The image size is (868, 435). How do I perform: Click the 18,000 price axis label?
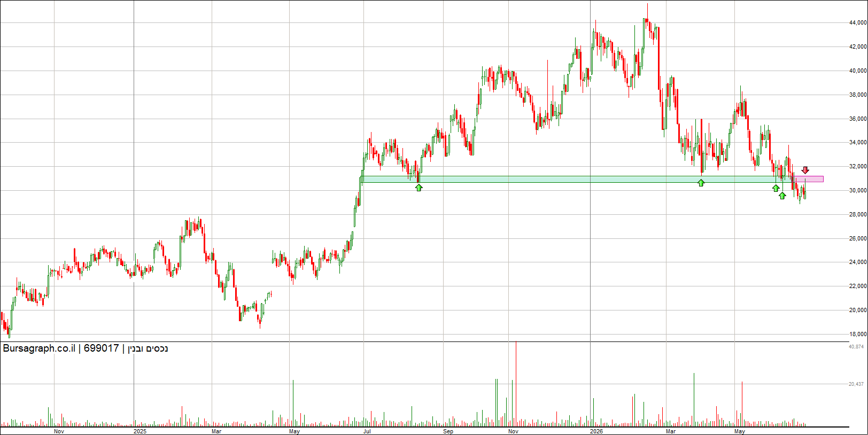(x=858, y=335)
